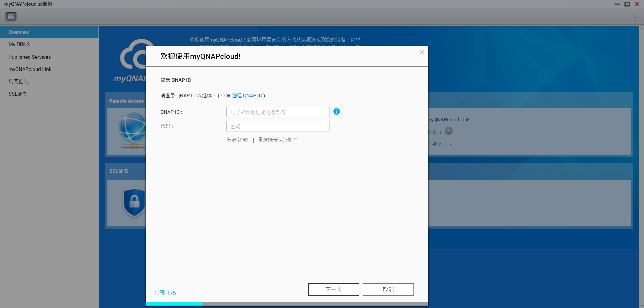Click the step progress bar at dialog bottom
This screenshot has width=644, height=308.
[287, 304]
